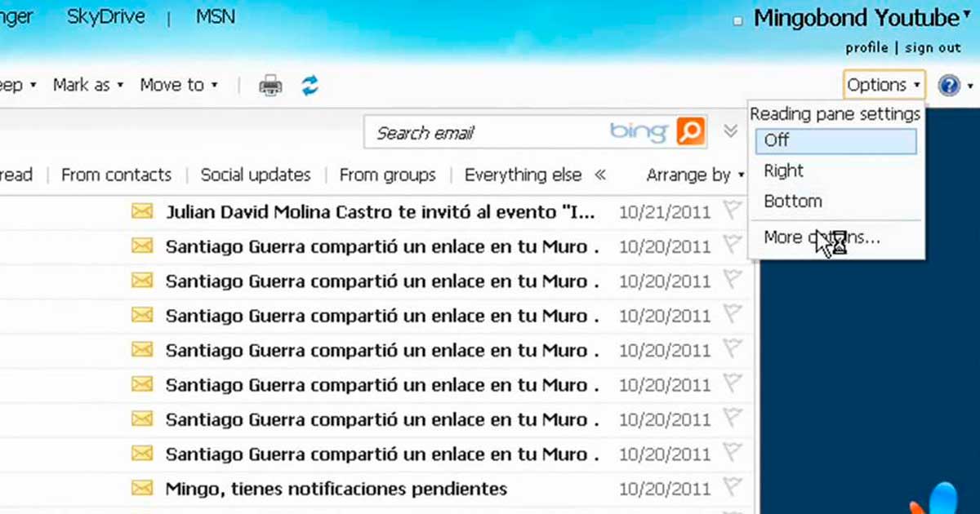Open the Mark as dropdown
This screenshot has width=980, height=514.
coord(88,85)
